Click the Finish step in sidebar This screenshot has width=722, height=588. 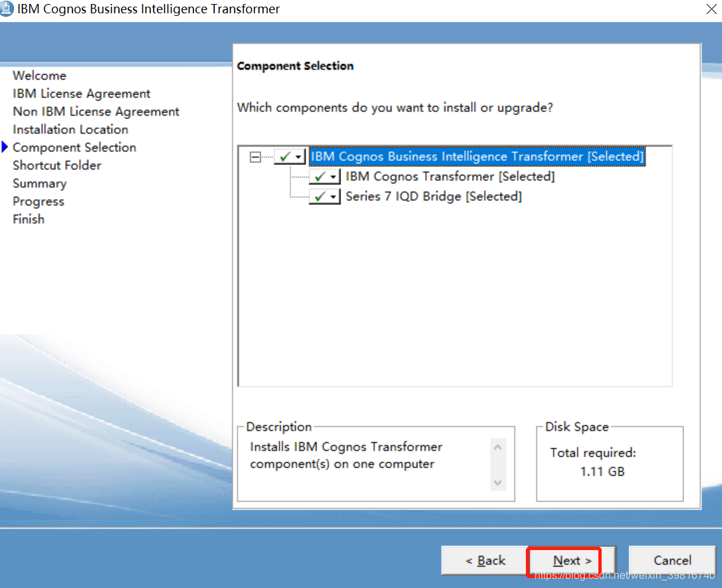pyautogui.click(x=29, y=220)
